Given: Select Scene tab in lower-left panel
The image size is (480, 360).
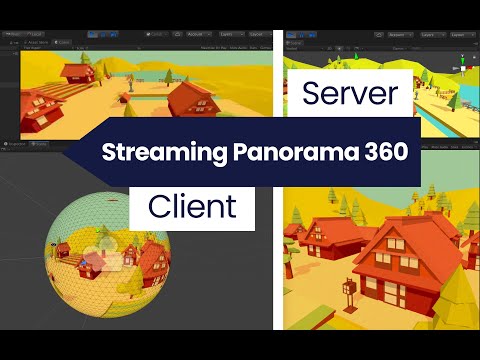Looking at the screenshot, I should point(39,144).
